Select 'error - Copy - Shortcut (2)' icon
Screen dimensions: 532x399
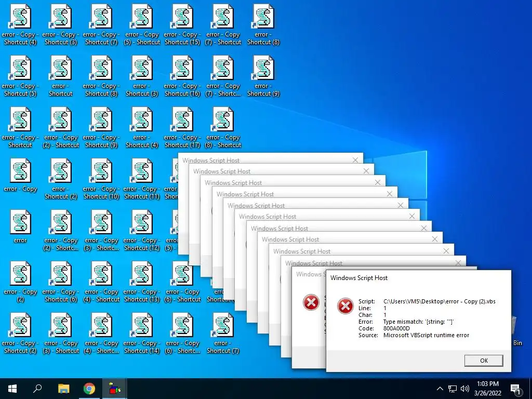tap(20, 334)
